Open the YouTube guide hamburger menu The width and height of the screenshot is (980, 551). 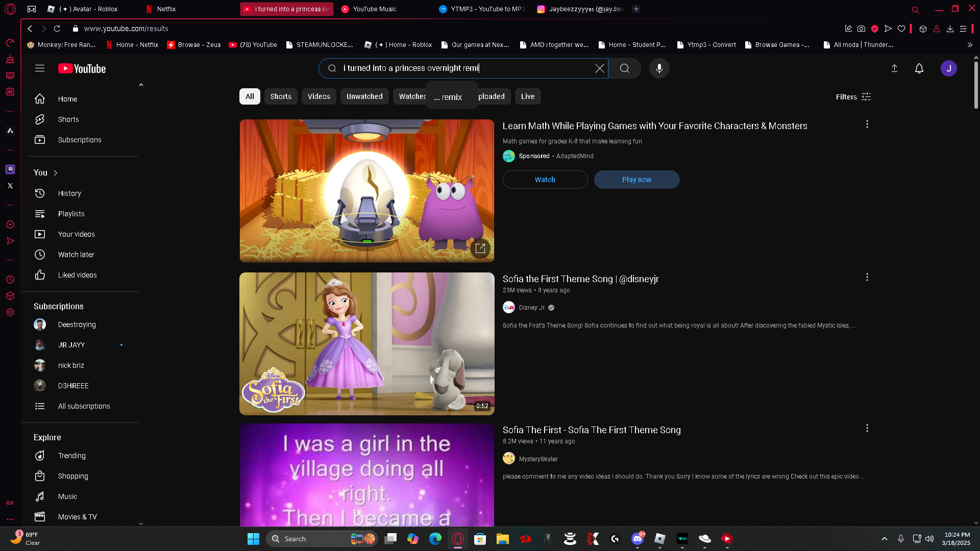[40, 68]
